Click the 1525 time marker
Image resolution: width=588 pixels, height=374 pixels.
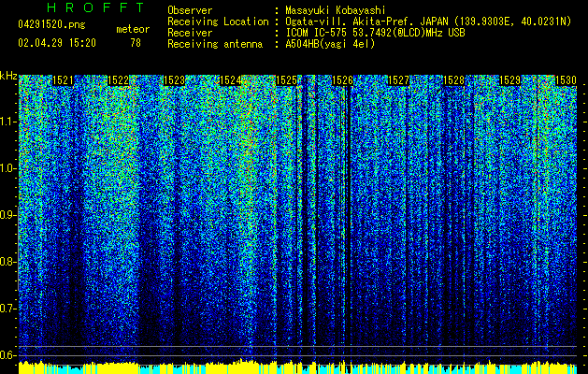tap(286, 80)
